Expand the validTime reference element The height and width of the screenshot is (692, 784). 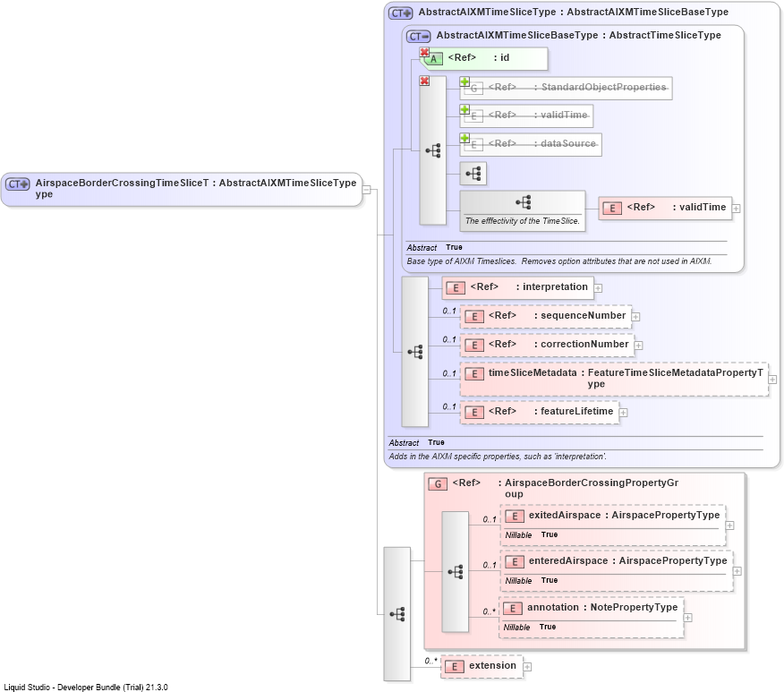pos(736,209)
